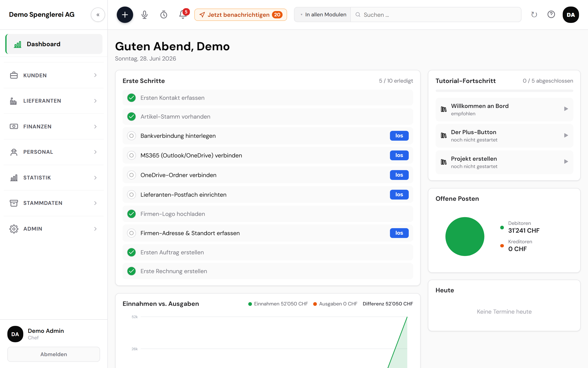Expand the Statistik menu chevron
This screenshot has height=368, width=588.
(x=95, y=178)
